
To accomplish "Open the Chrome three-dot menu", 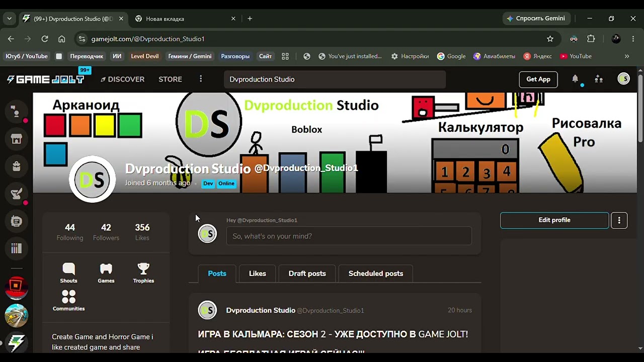I will click(x=633, y=39).
